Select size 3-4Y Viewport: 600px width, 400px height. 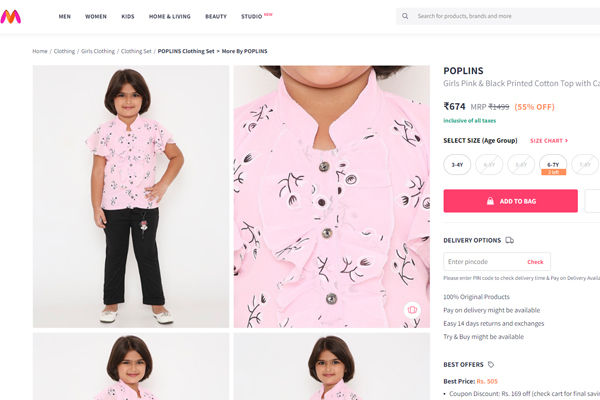point(457,164)
